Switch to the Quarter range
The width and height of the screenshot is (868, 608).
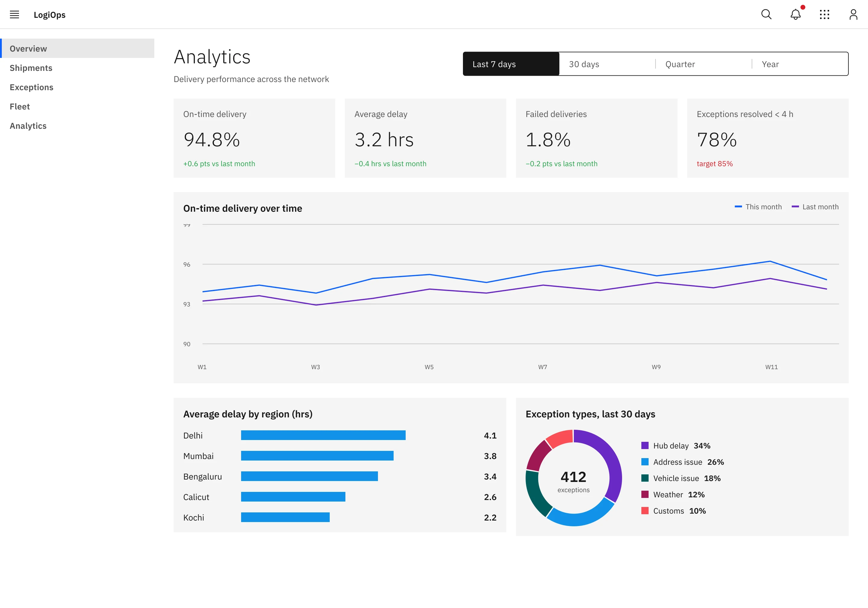[703, 64]
